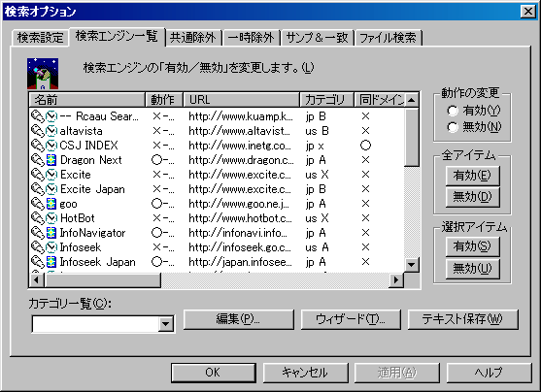The width and height of the screenshot is (541, 392).
Task: Click URL http://www.goo.ne.j... cell
Action: point(239,204)
